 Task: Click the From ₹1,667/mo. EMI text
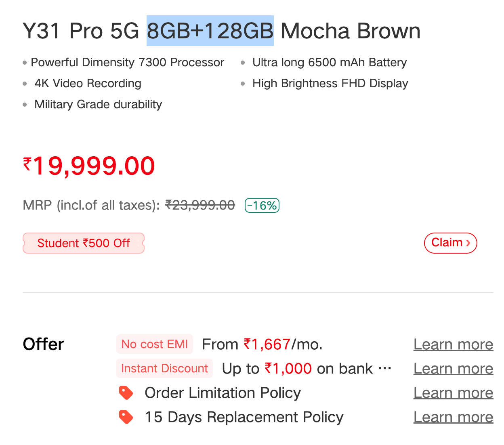262,344
